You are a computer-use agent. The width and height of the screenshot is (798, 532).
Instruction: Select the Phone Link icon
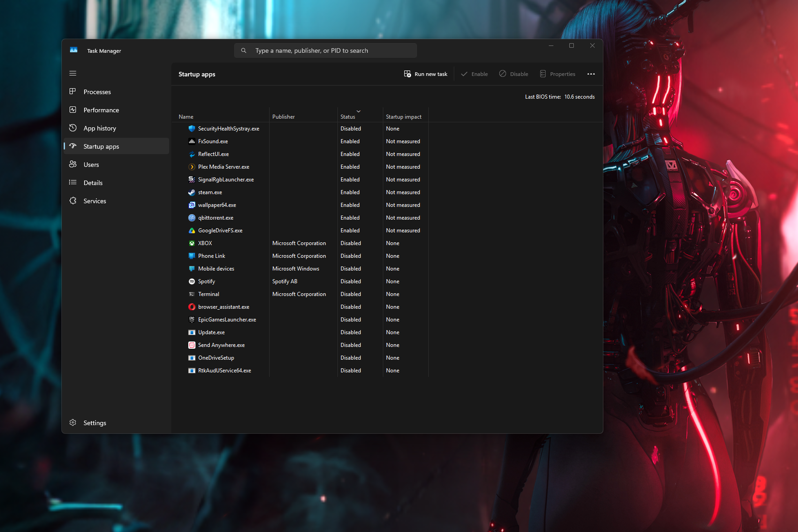[192, 256]
